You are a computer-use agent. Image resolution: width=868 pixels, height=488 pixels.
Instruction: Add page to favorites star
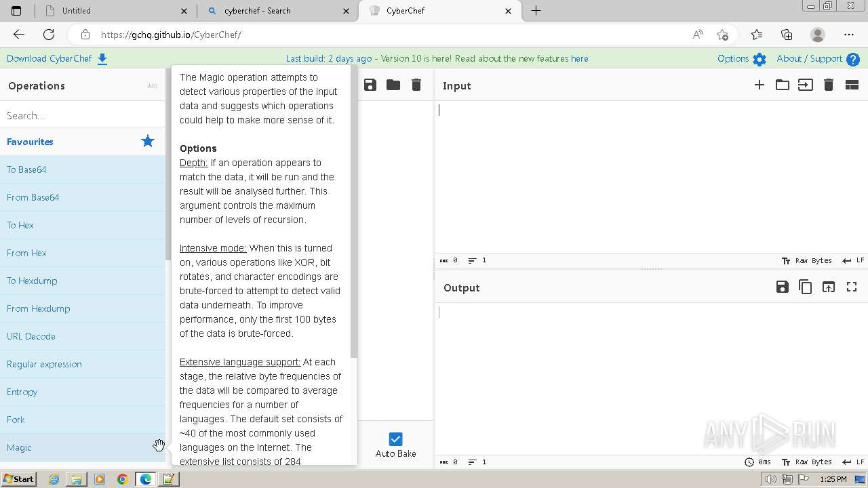tap(722, 35)
